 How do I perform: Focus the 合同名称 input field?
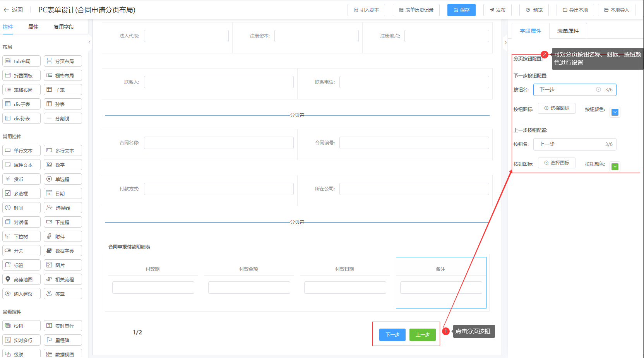pyautogui.click(x=219, y=143)
